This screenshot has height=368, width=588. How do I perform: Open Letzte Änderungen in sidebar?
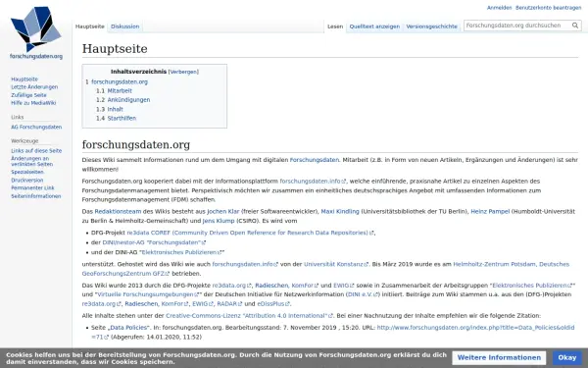pyautogui.click(x=34, y=87)
